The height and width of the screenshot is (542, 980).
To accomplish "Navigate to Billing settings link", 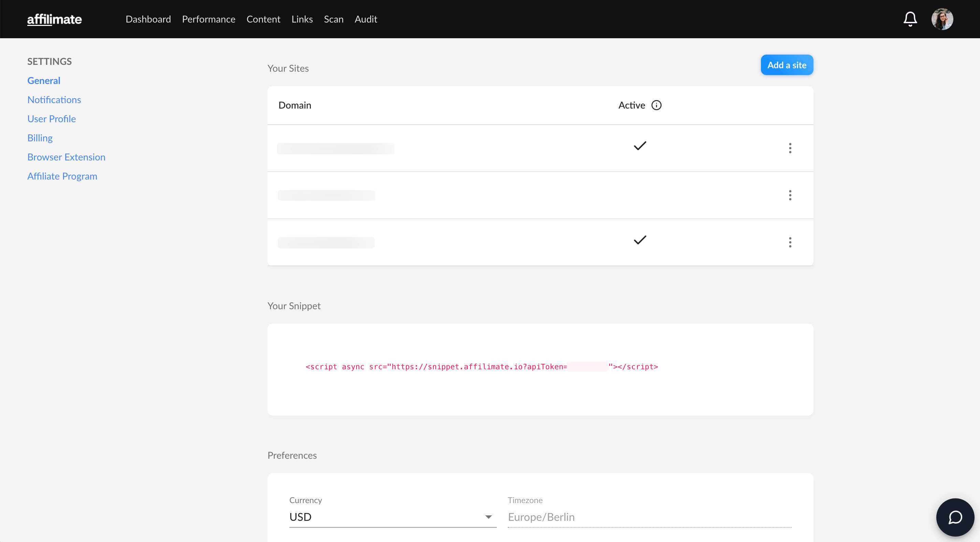I will [40, 138].
